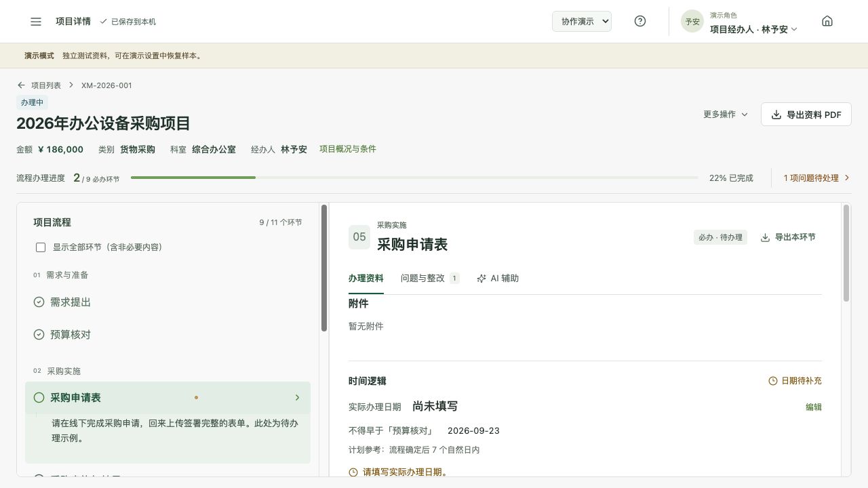The height and width of the screenshot is (488, 868).
Task: Click the chevron on 采购申请表 row
Action: pyautogui.click(x=298, y=398)
